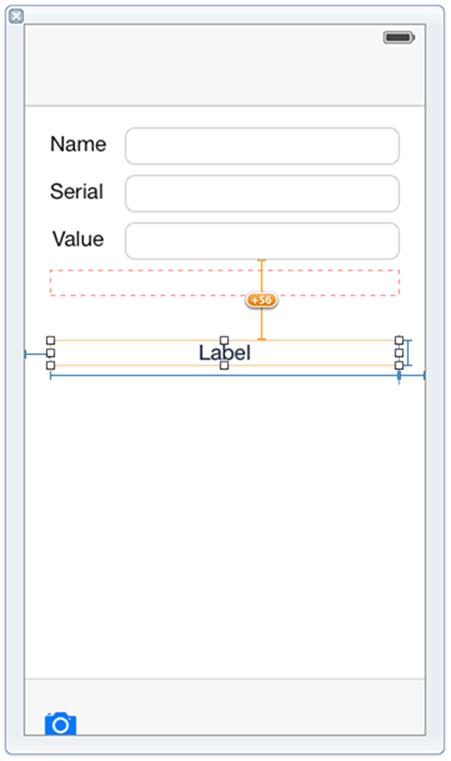The width and height of the screenshot is (451, 761).
Task: Click the top-left resize handle of Label
Action: pyautogui.click(x=50, y=340)
